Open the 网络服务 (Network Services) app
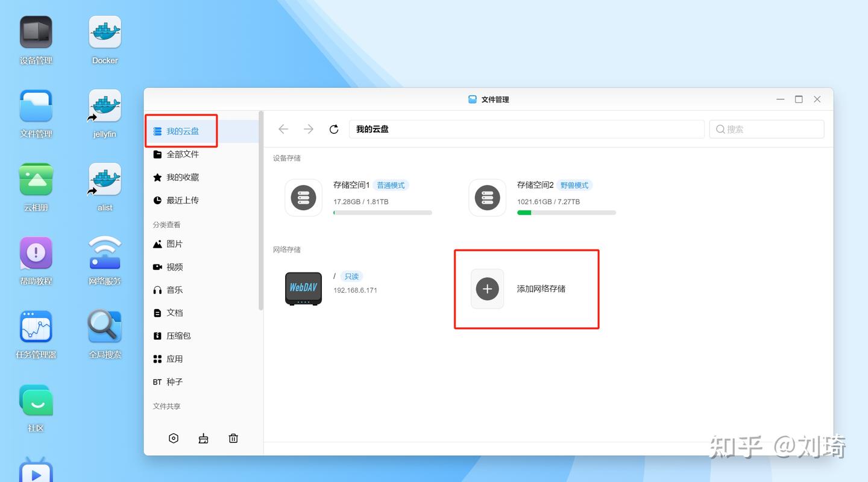The image size is (868, 482). click(104, 252)
